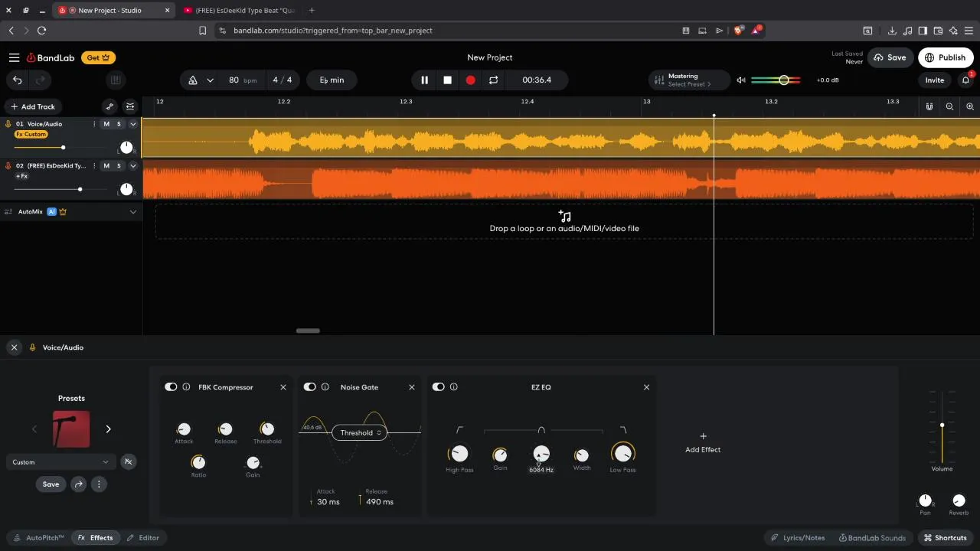Click the Save button in top bar
The height and width of the screenshot is (551, 980).
[x=890, y=57]
